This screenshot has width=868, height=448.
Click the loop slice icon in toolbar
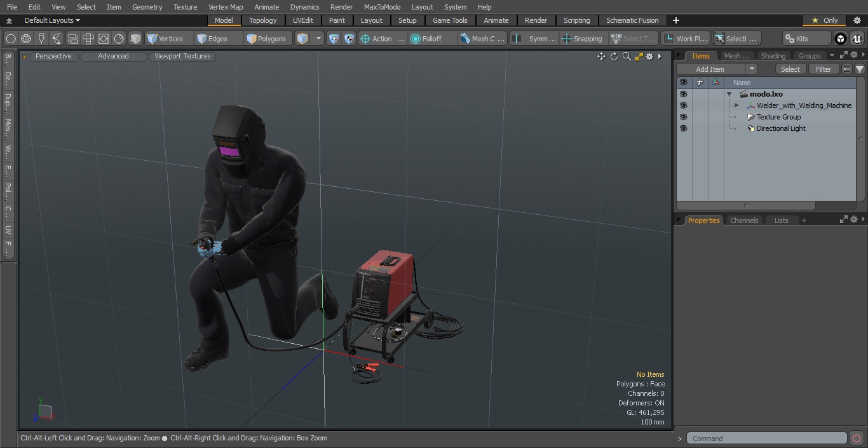coord(72,39)
